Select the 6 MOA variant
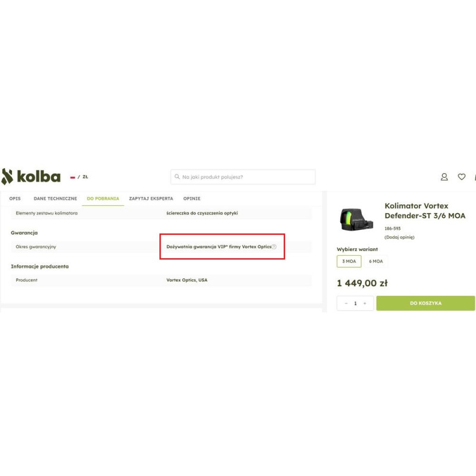Image resolution: width=476 pixels, height=476 pixels. [376, 261]
